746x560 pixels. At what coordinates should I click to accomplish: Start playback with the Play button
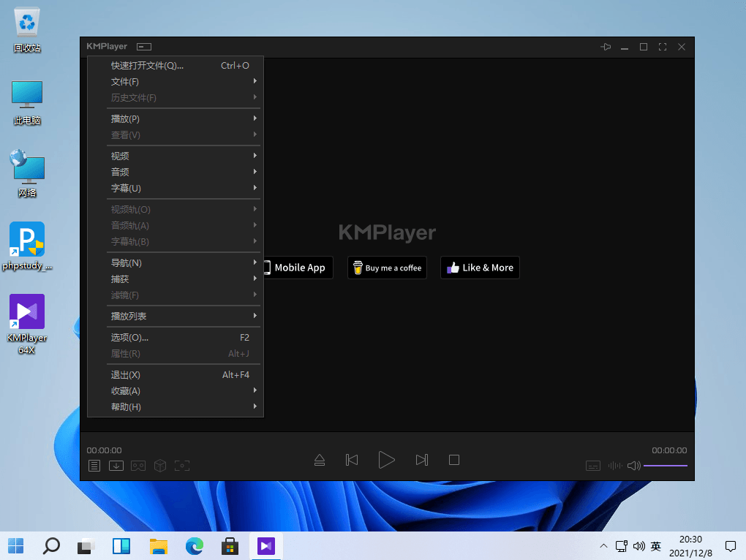[386, 460]
